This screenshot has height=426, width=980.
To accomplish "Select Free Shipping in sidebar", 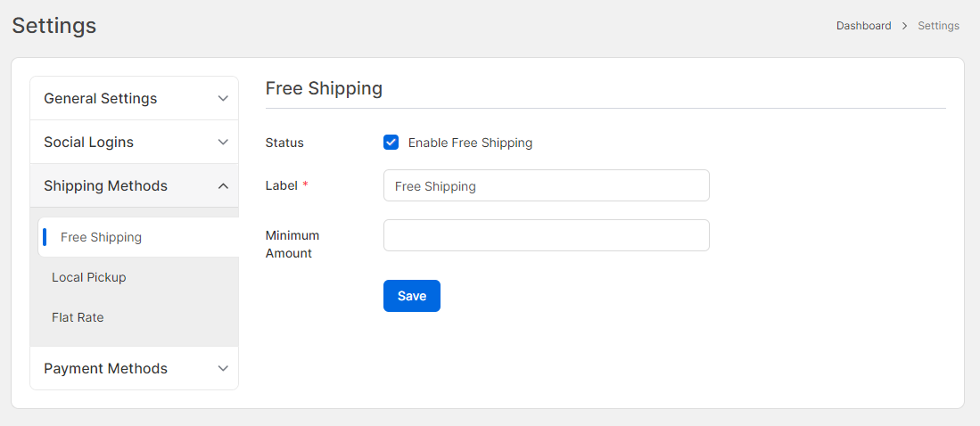I will coord(138,237).
